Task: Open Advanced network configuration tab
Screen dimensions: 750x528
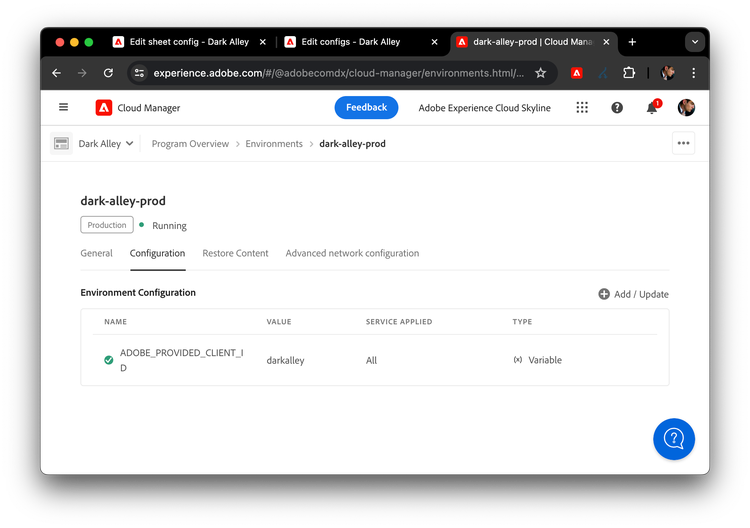Action: point(352,253)
